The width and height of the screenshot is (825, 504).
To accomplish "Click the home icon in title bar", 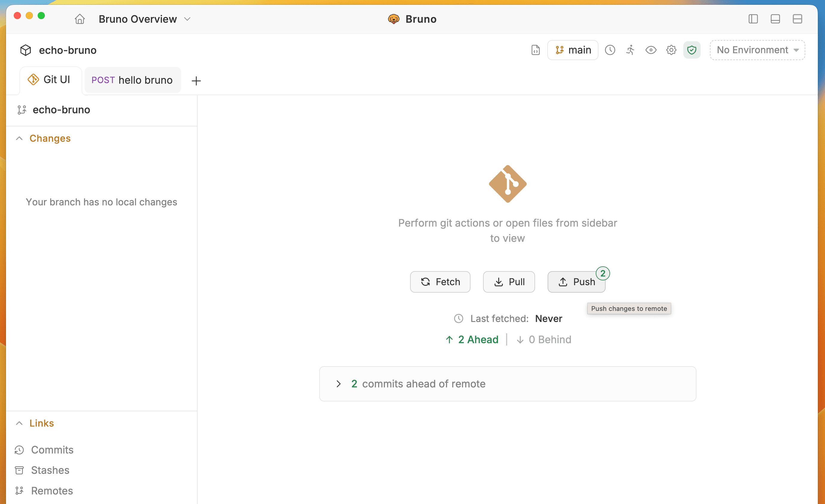I will (80, 19).
